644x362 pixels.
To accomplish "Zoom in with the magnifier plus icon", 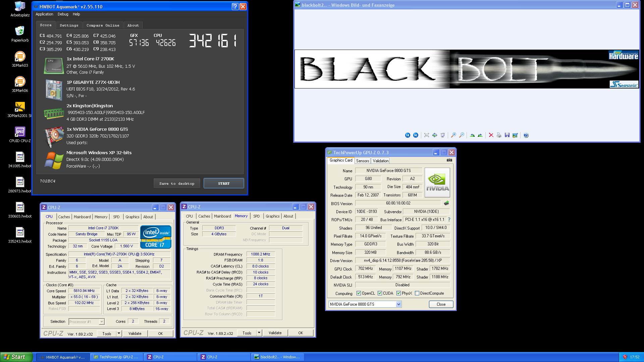I will pos(453,135).
